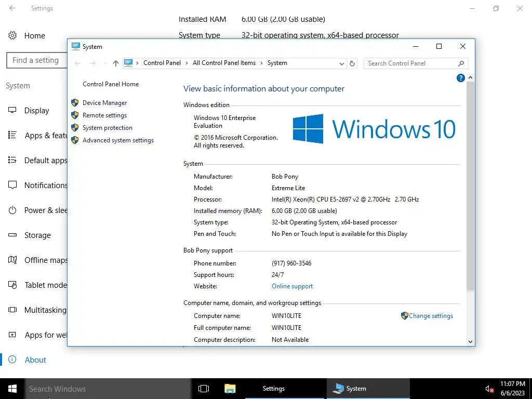Click the Online support website link
This screenshot has height=399, width=532.
coord(292,286)
